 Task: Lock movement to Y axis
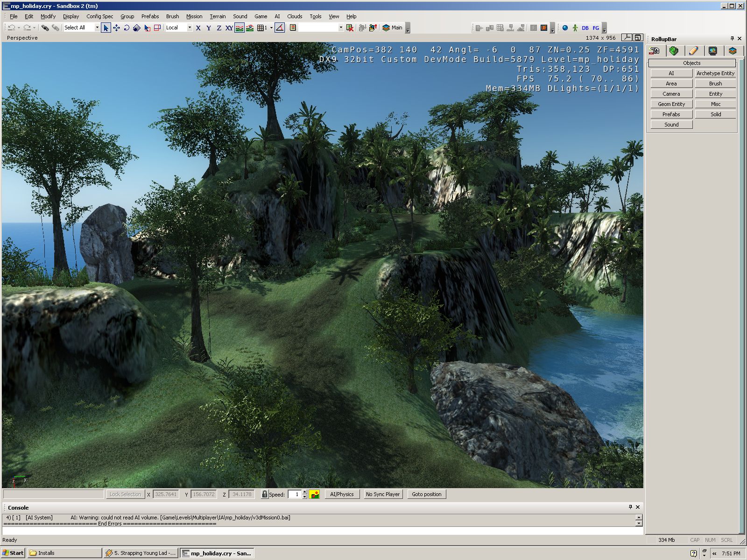point(209,28)
